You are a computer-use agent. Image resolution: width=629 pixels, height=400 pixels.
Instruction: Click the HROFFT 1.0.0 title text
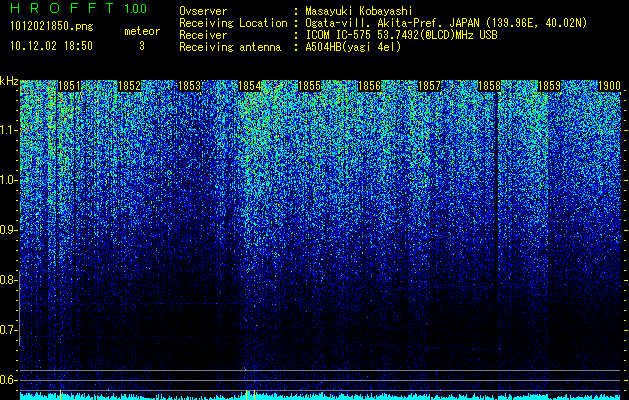click(x=79, y=8)
